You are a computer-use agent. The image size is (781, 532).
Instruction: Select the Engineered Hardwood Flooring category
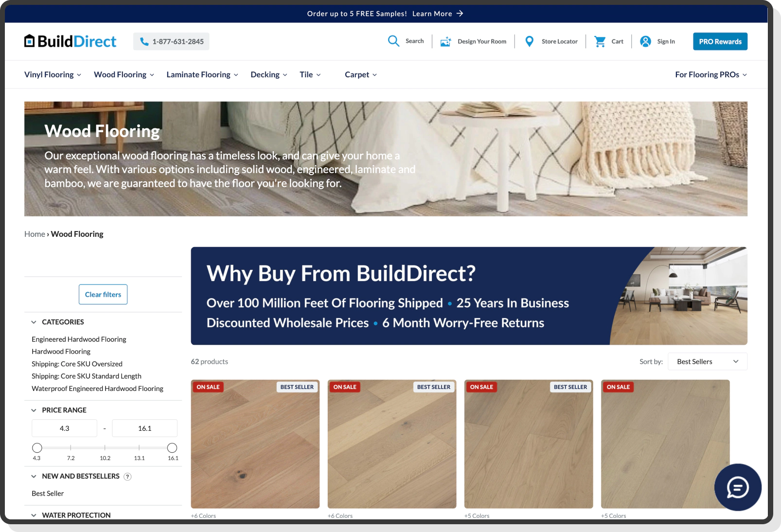pos(79,339)
